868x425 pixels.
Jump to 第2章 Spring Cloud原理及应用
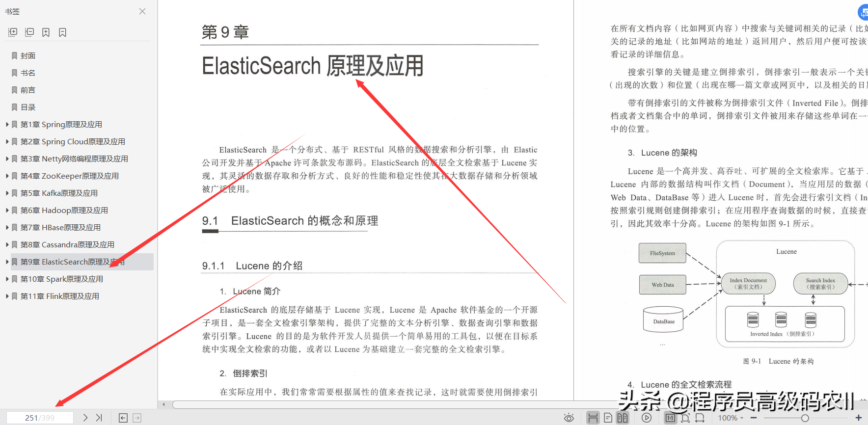[x=73, y=142]
